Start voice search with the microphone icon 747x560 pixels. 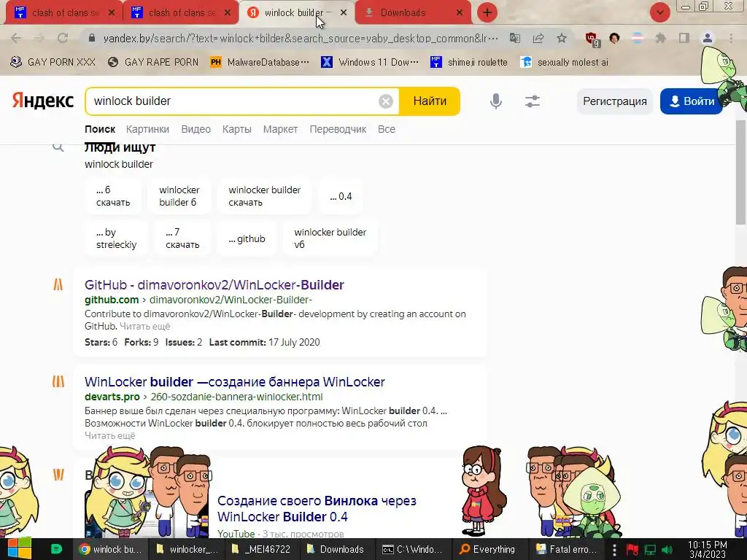[496, 101]
